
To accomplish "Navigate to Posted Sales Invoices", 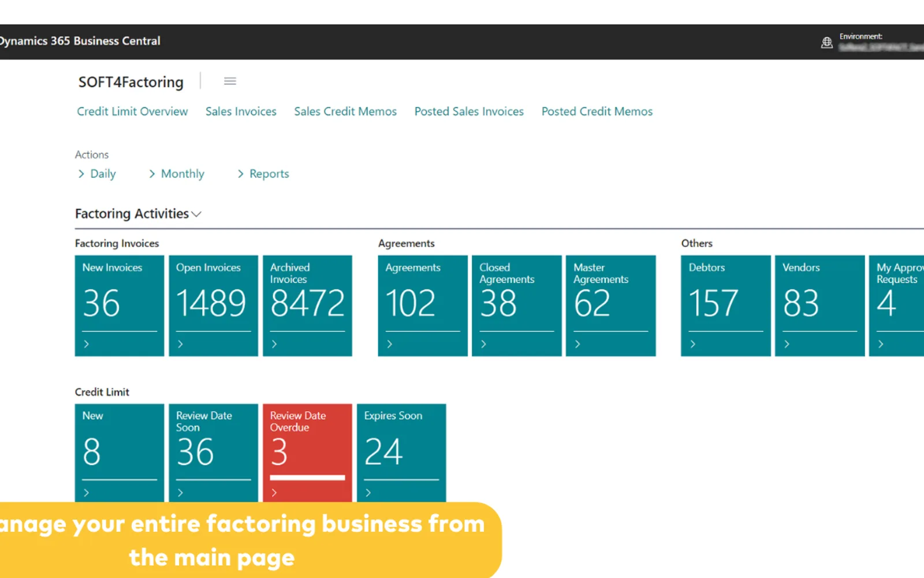I will tap(469, 112).
